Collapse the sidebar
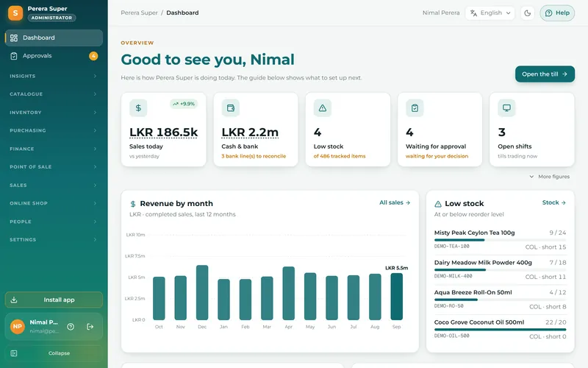The image size is (588, 368). 54,353
